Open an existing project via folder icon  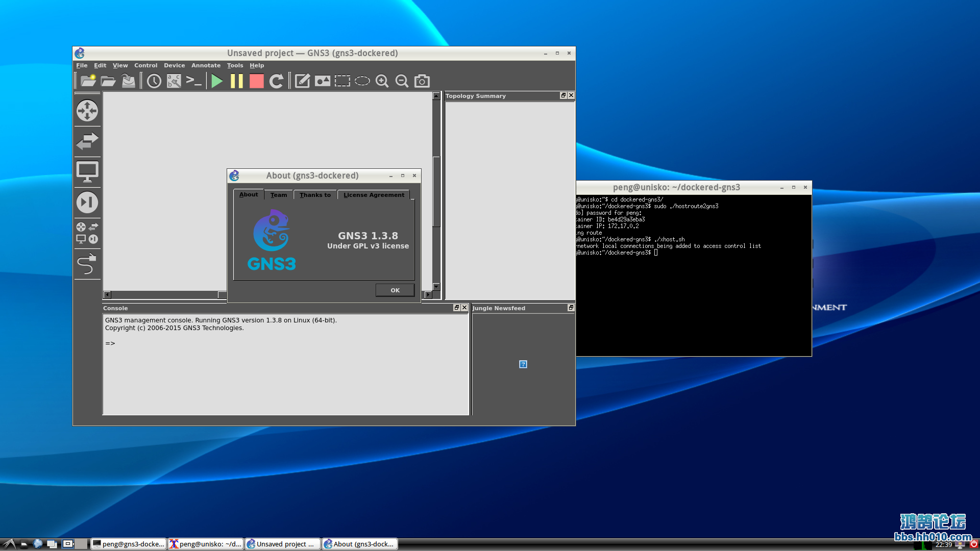pos(108,81)
